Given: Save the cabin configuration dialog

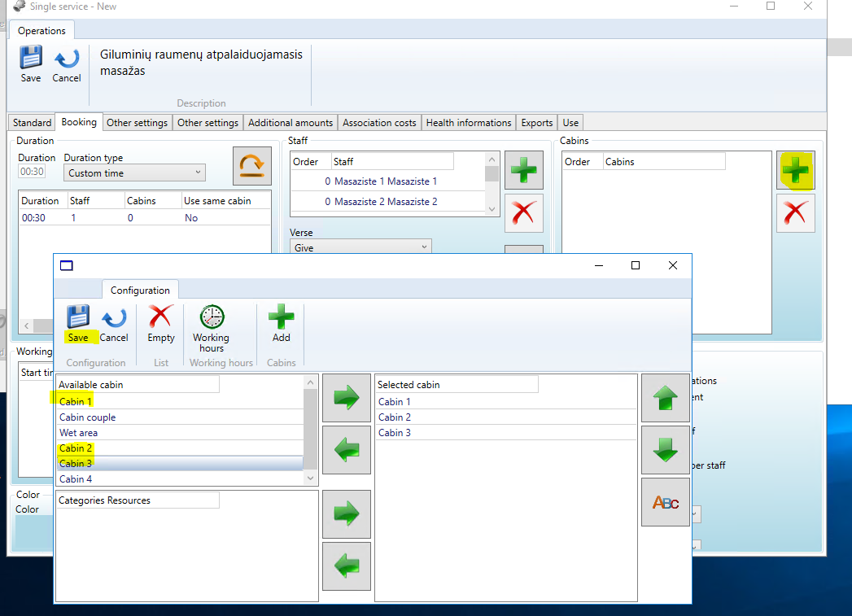Looking at the screenshot, I should 77,324.
